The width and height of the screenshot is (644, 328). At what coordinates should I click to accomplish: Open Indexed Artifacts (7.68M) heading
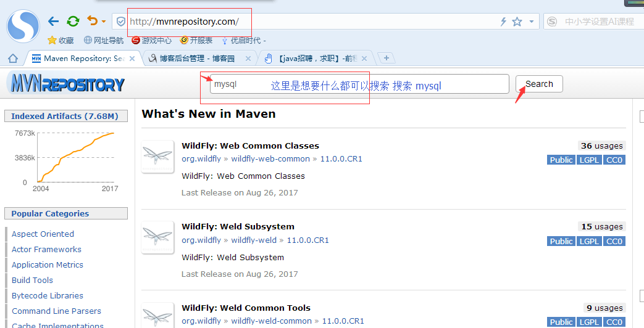pyautogui.click(x=65, y=116)
